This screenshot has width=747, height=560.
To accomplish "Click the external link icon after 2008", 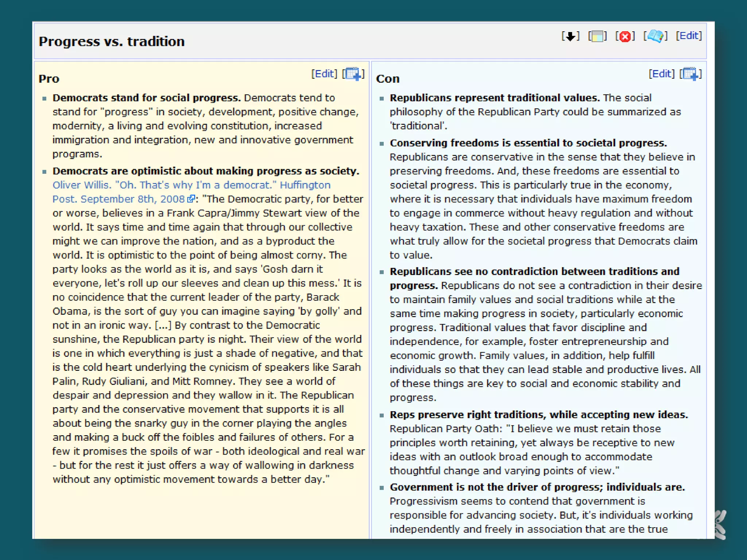I will (191, 199).
